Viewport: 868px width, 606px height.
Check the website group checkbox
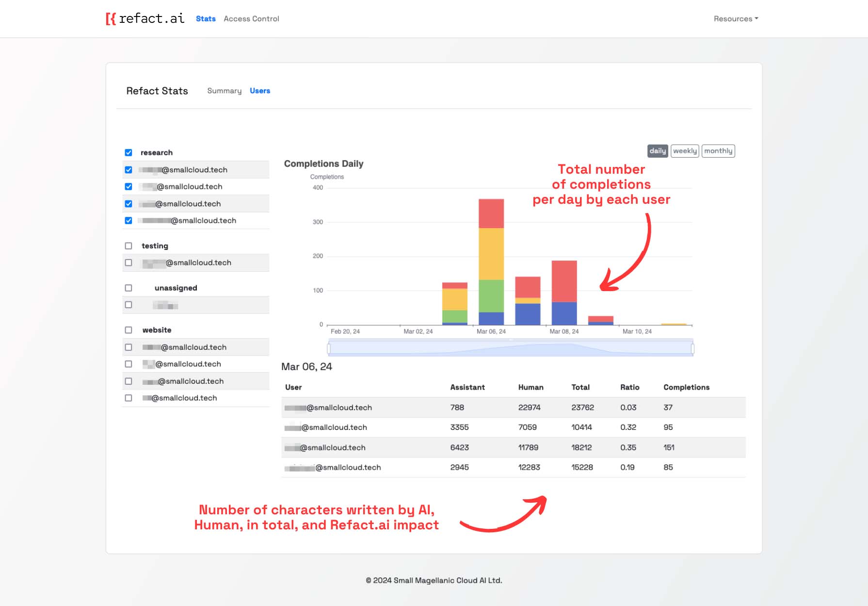[129, 330]
